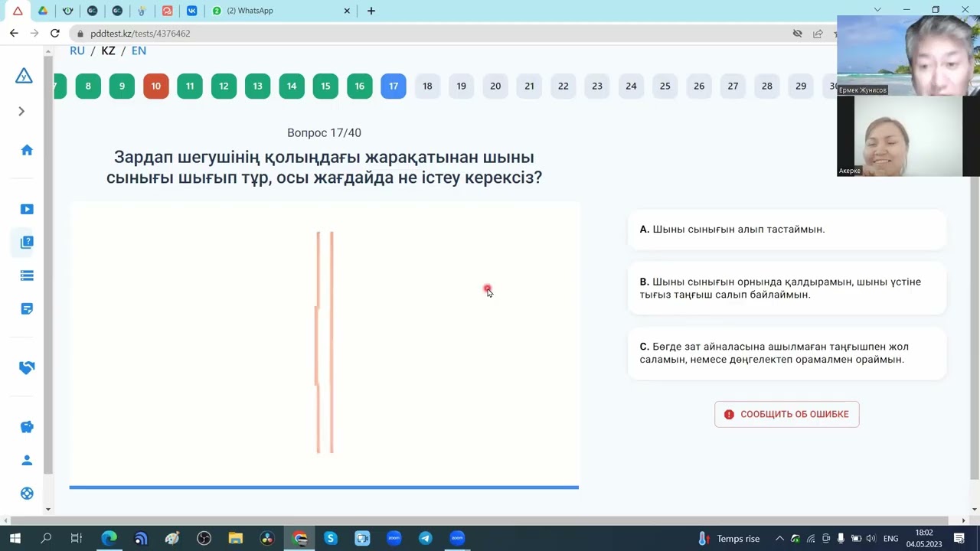
Task: Go back to the previous page
Action: tap(14, 34)
